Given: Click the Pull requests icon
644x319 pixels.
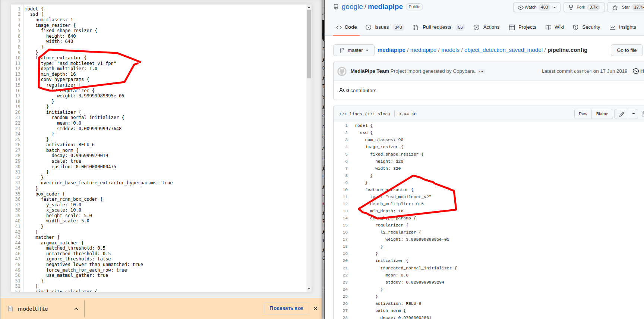Looking at the screenshot, I should [416, 27].
